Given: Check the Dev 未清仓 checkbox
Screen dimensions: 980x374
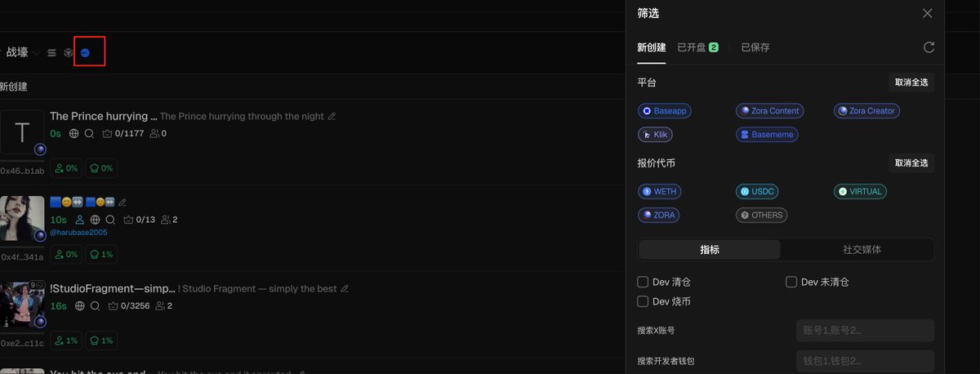Looking at the screenshot, I should coord(791,282).
